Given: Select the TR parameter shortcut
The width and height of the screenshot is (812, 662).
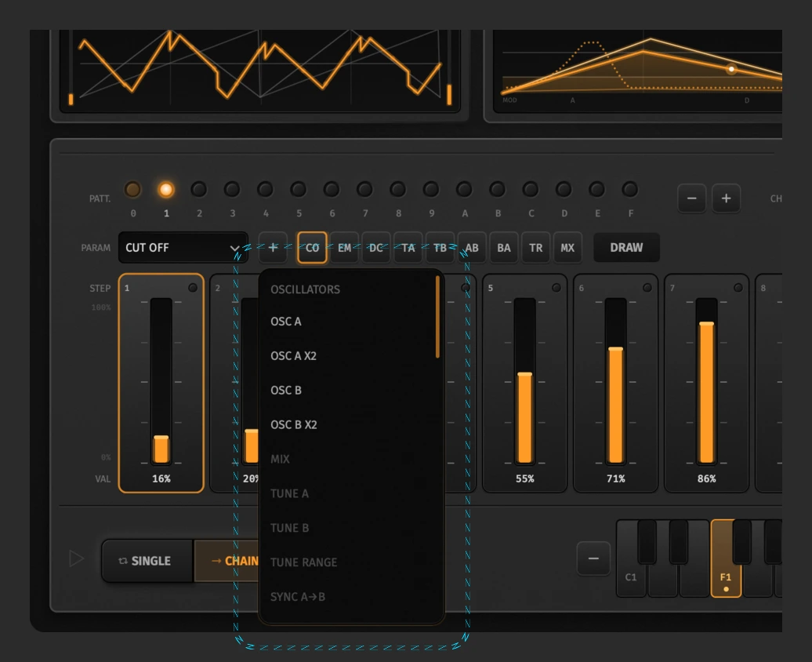Looking at the screenshot, I should [536, 247].
